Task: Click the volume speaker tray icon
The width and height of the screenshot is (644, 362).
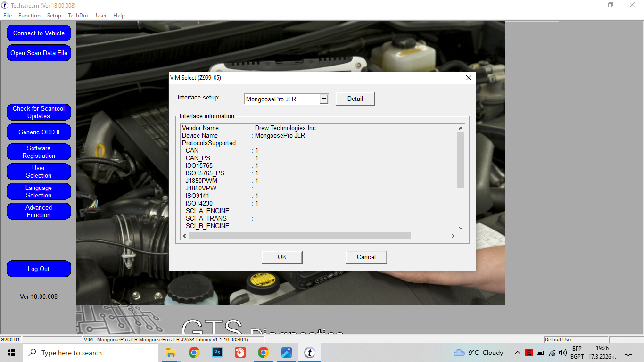Action: click(x=562, y=353)
